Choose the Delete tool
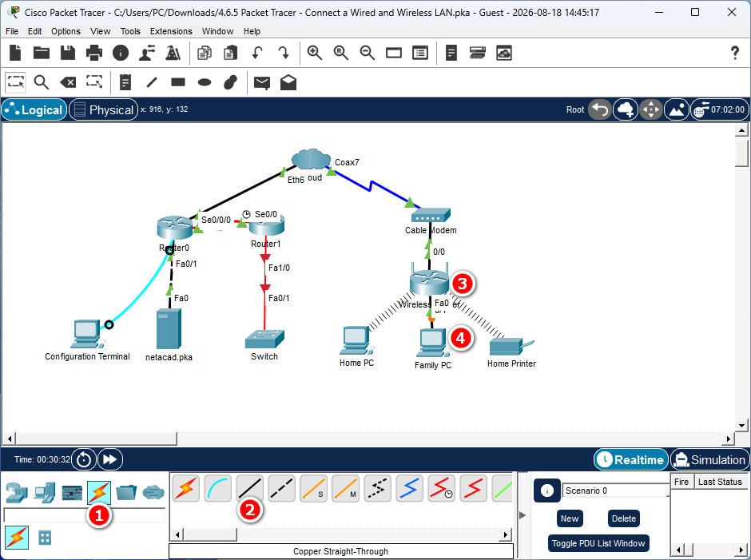This screenshot has width=751, height=560. tap(68, 82)
